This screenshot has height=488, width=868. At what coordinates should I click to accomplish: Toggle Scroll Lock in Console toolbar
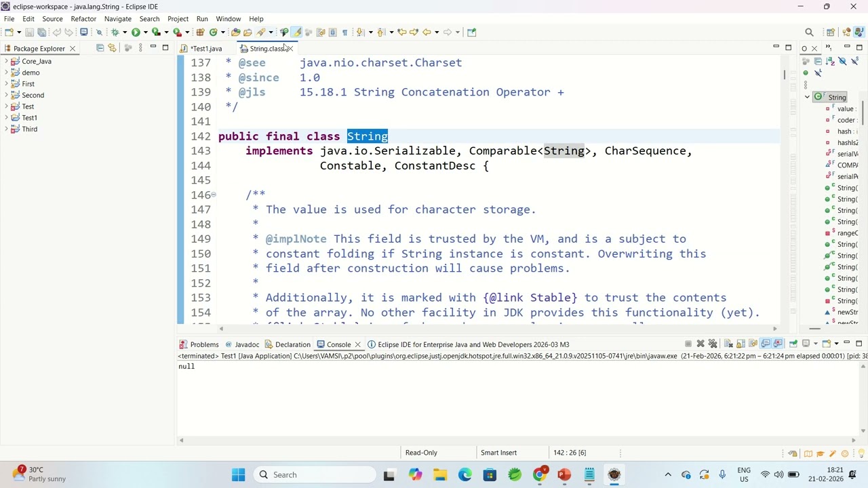[x=741, y=344]
